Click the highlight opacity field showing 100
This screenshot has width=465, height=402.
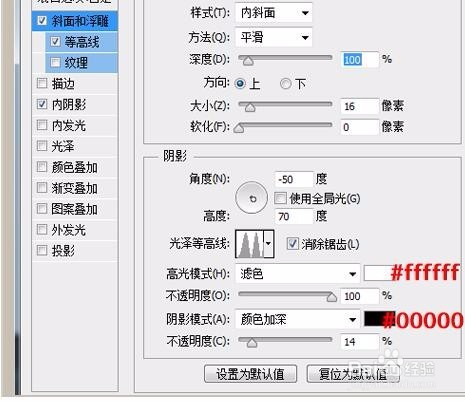(x=360, y=296)
